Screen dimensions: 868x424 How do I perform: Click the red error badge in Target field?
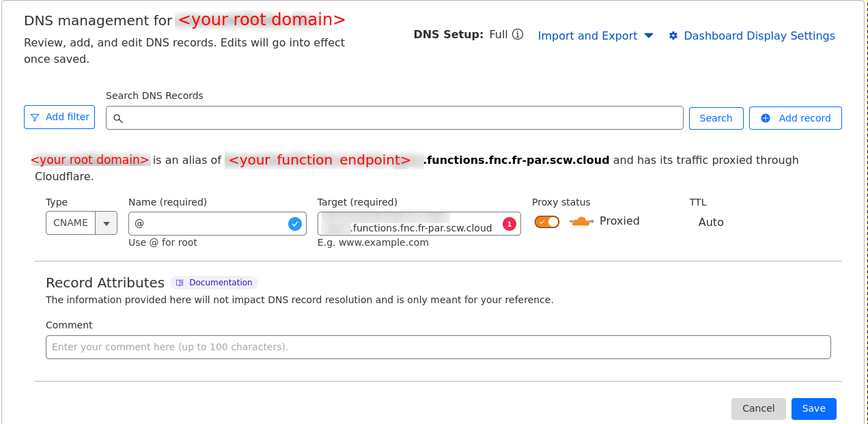pyautogui.click(x=509, y=223)
